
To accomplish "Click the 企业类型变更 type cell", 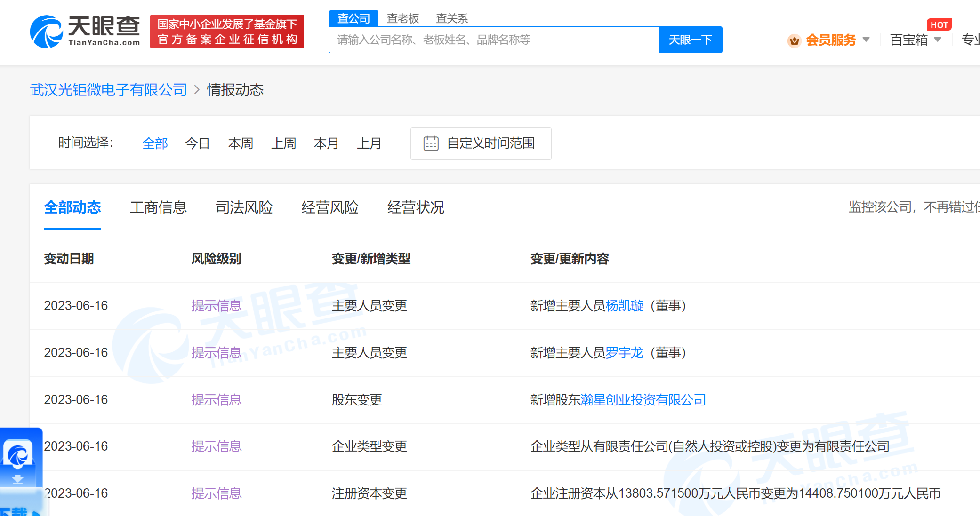I will 370,446.
